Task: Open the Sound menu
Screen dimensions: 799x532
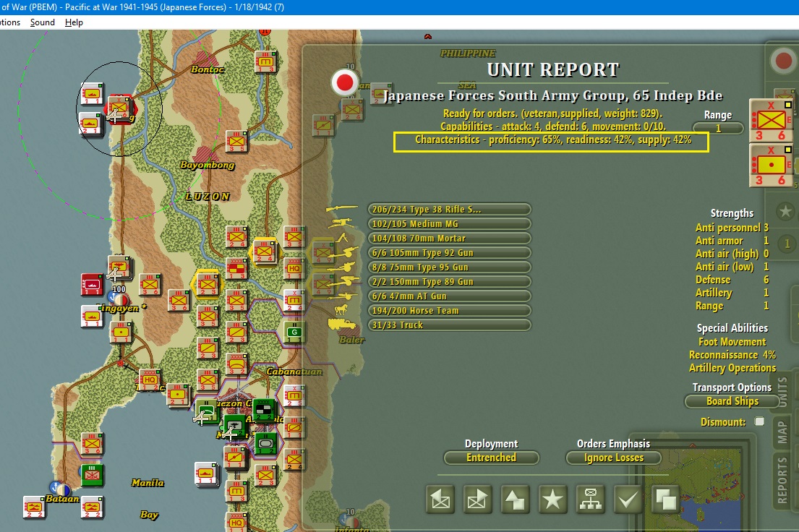Action: point(43,22)
